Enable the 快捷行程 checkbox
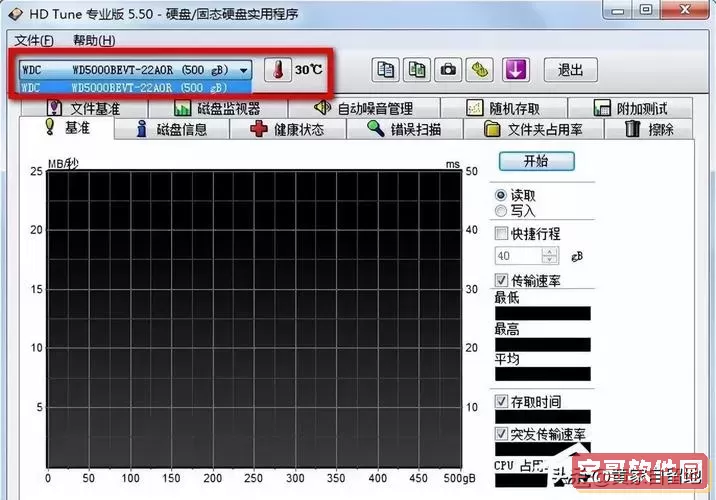This screenshot has height=500, width=716. 501,234
